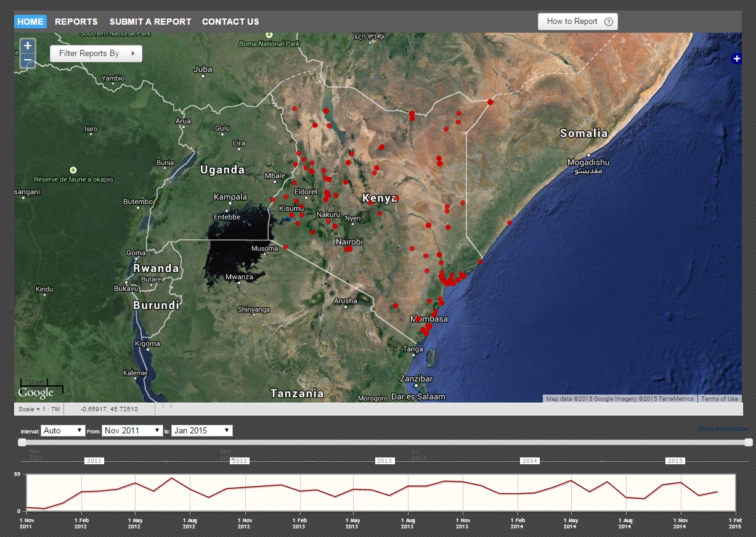Screen dimensions: 756x537
Task: Open the From date dropdown Nov 2011
Action: [132, 430]
